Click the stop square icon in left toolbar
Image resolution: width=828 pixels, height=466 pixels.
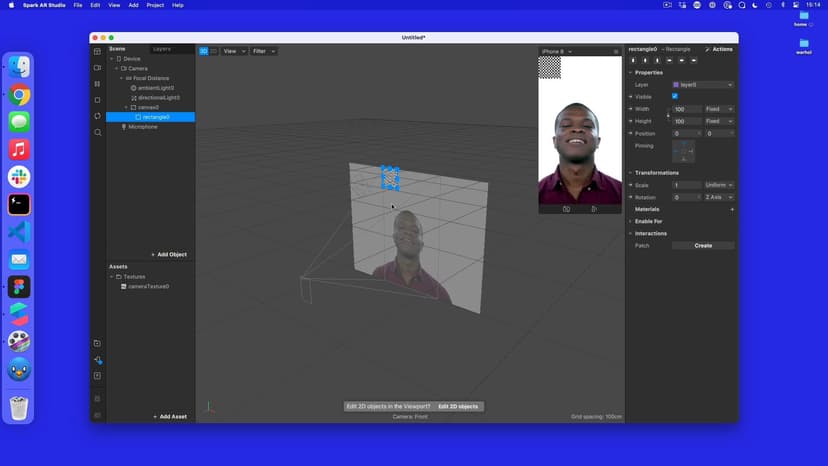97,100
